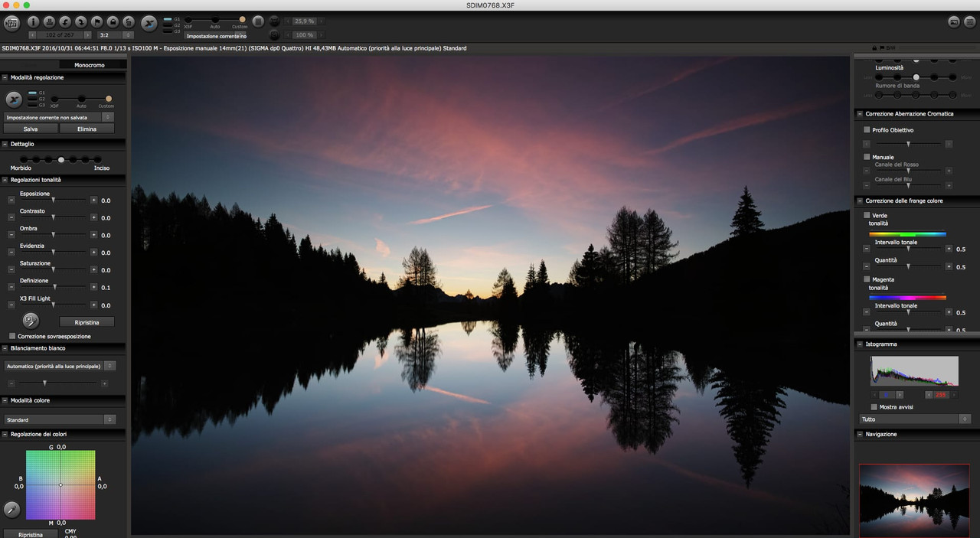The width and height of the screenshot is (980, 538).
Task: Click the Elimina button
Action: [87, 129]
